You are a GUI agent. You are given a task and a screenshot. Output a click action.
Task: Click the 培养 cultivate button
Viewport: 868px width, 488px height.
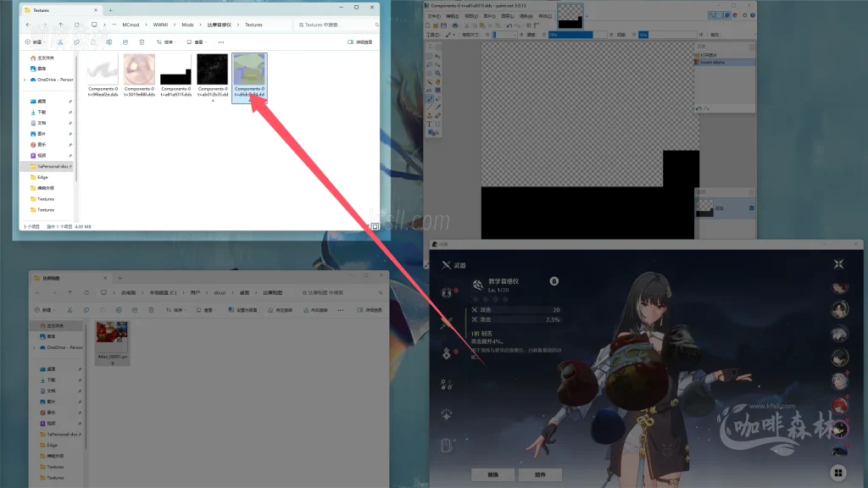(540, 474)
